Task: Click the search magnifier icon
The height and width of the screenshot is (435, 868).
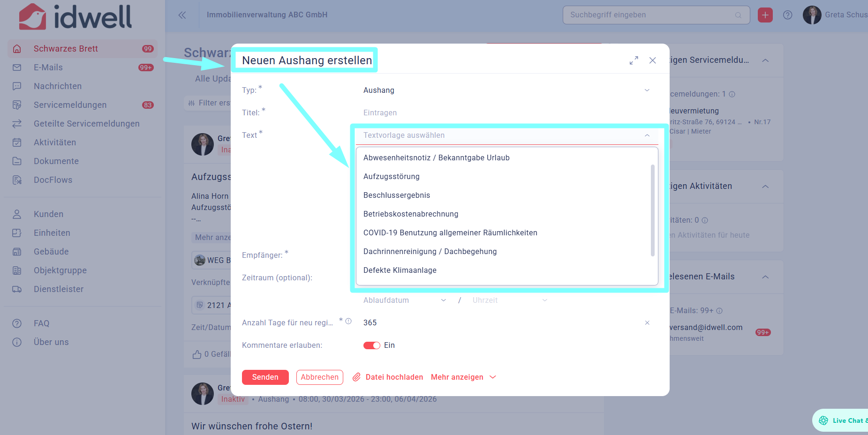Action: (738, 15)
